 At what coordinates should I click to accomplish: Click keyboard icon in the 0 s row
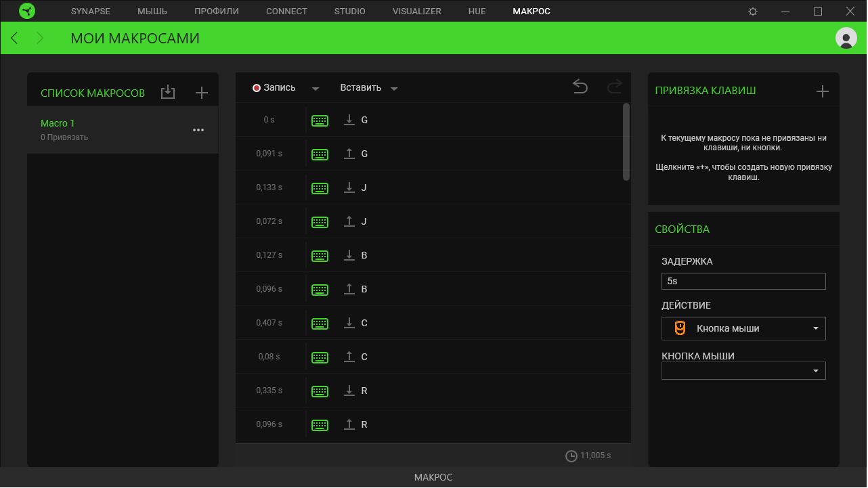click(x=320, y=120)
